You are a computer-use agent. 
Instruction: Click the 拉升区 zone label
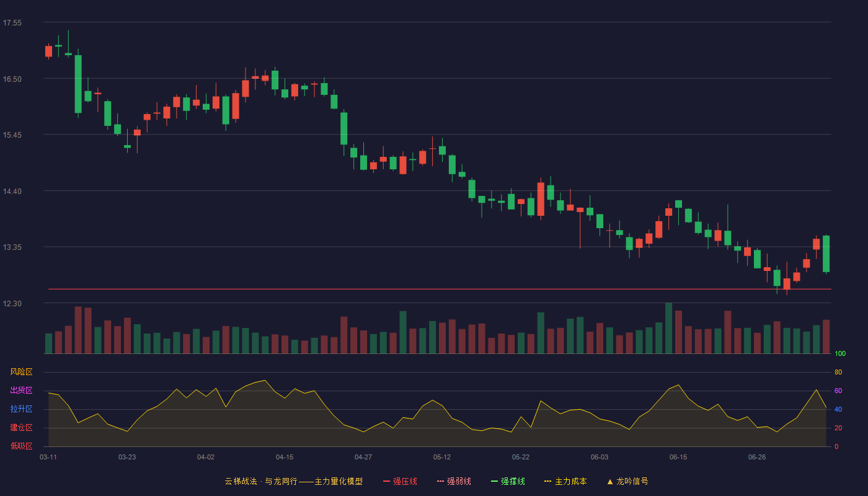coord(21,409)
